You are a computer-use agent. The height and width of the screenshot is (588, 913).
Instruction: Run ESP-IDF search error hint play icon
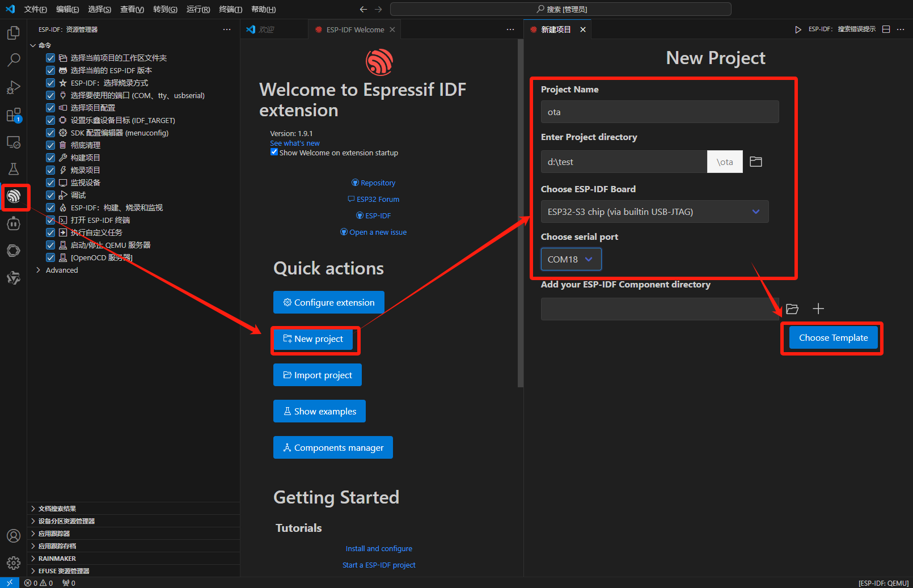798,29
